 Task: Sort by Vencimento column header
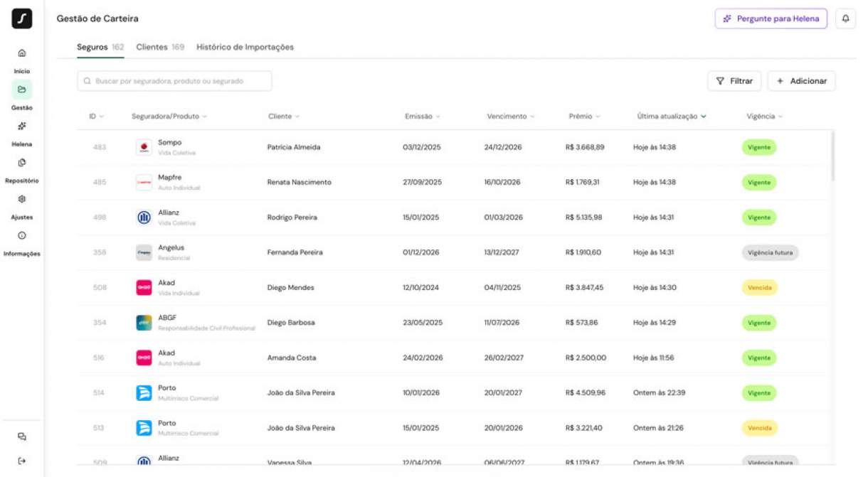click(510, 117)
